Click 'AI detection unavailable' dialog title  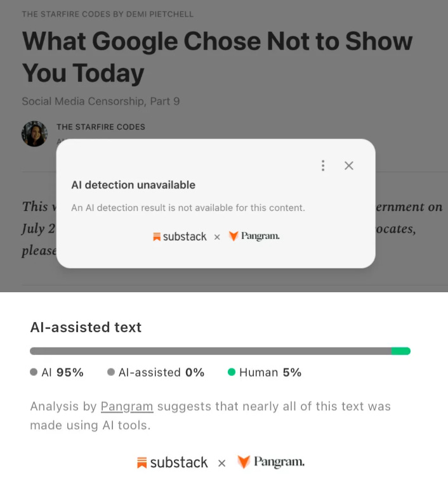coord(133,184)
